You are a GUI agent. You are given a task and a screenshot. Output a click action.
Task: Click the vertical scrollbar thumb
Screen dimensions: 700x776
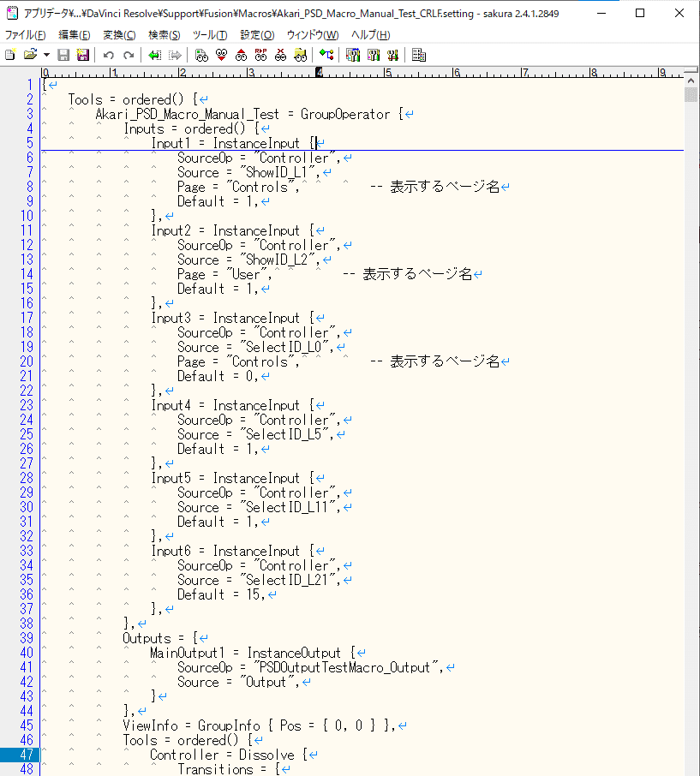coord(691,94)
